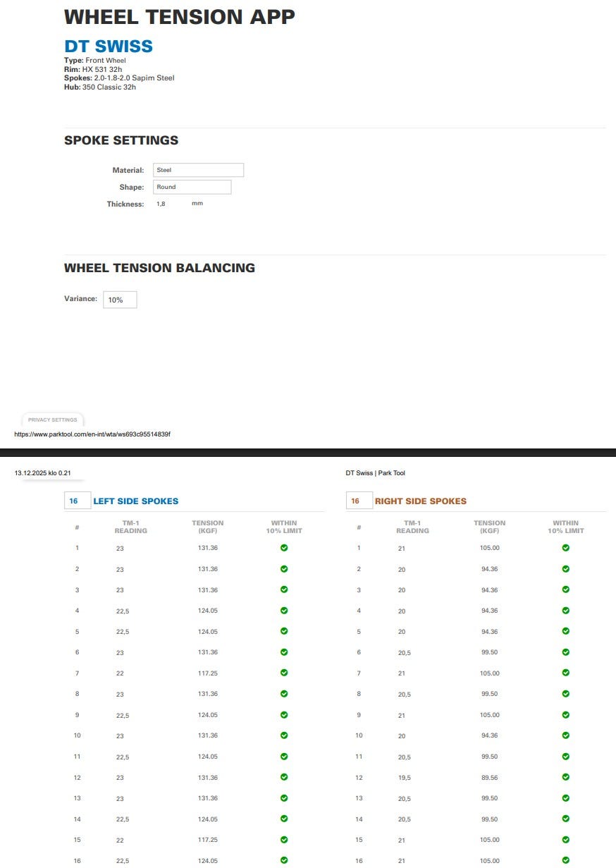
Task: Click the DT Swiss | Park Tool header
Action: (x=376, y=473)
